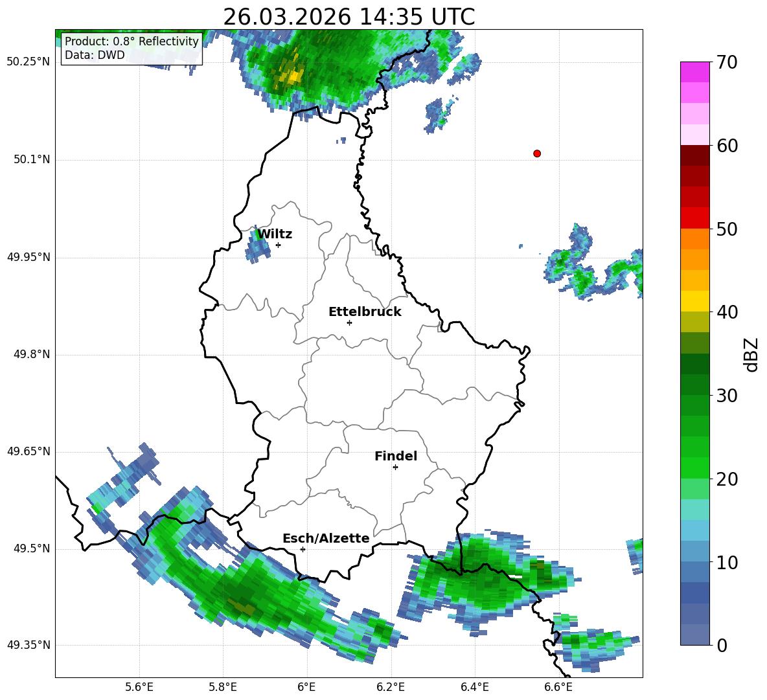Click the dark red colorbar band below 60

(694, 155)
